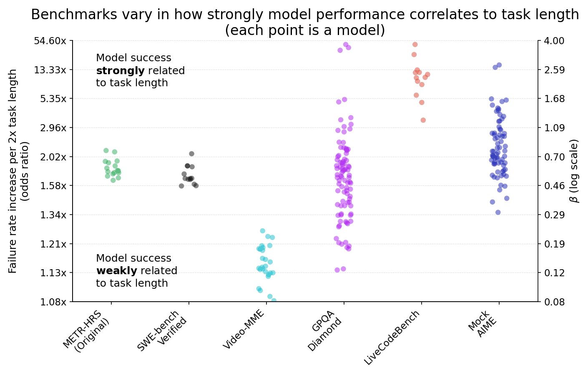The height and width of the screenshot is (375, 588).
Task: Click the β (log scale) axis title
Action: (x=575, y=171)
